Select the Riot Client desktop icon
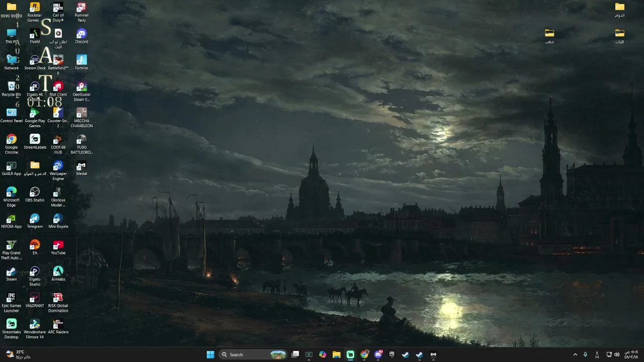644x362 pixels. click(x=58, y=89)
